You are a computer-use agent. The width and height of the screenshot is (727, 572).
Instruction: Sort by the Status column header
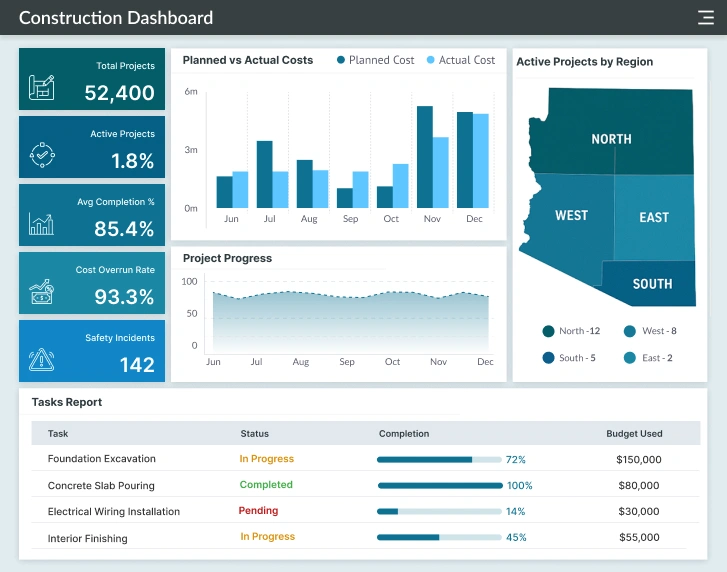[x=254, y=434]
